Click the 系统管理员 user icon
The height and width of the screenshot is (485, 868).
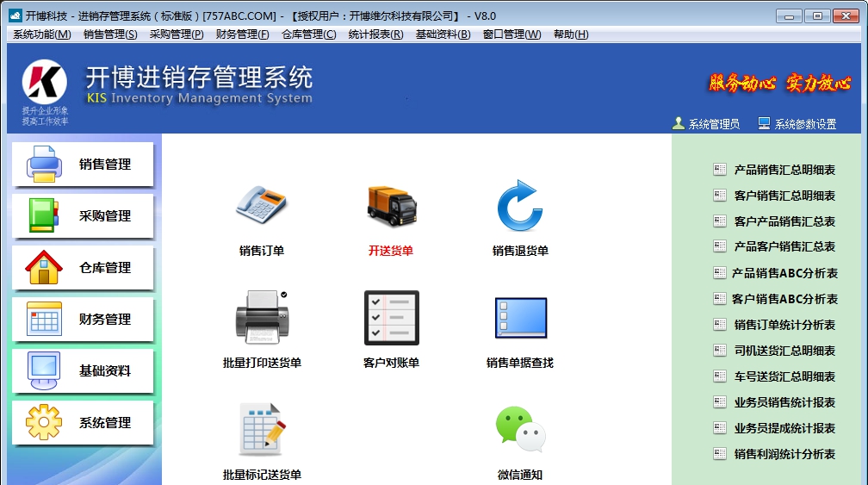point(679,123)
